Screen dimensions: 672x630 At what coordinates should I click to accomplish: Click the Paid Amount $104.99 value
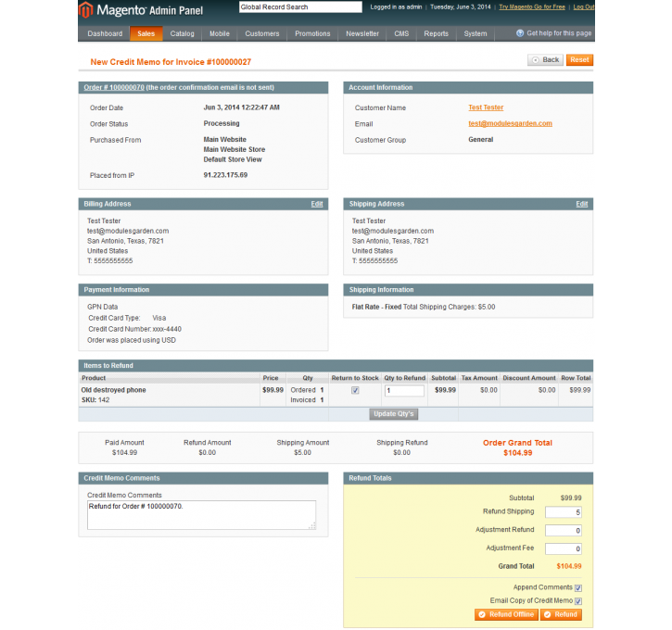point(125,453)
